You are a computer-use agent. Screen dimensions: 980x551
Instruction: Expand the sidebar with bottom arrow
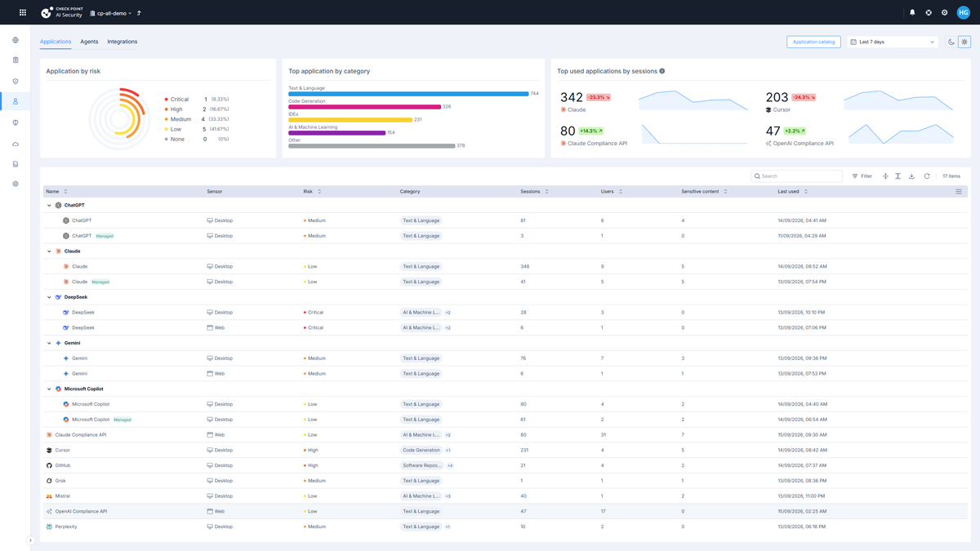pyautogui.click(x=30, y=540)
